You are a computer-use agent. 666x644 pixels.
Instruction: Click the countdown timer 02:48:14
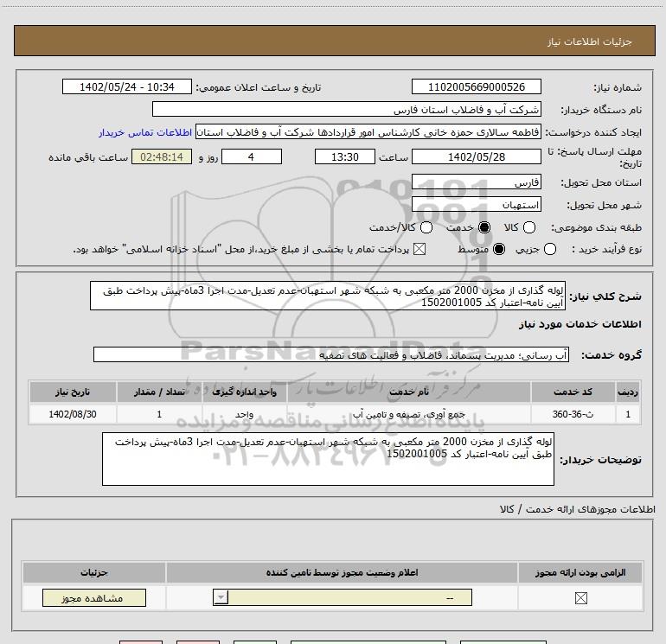[162, 157]
